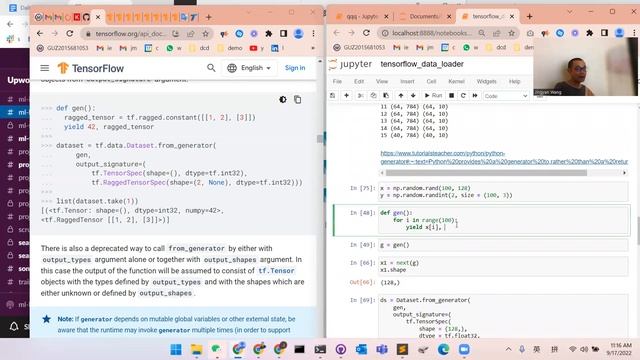Open Extensions puzzle icon in left browser
This screenshot has height=360, width=640.
click(269, 33)
